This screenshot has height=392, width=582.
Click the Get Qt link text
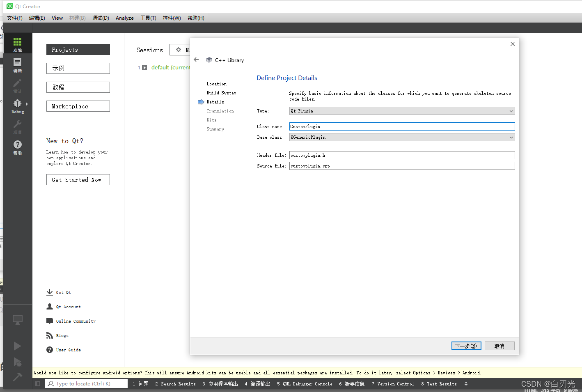point(64,292)
